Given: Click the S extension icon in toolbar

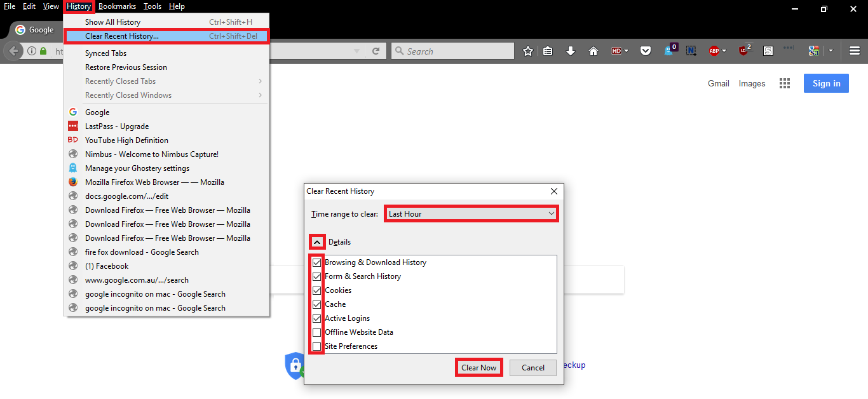Looking at the screenshot, I should (768, 51).
